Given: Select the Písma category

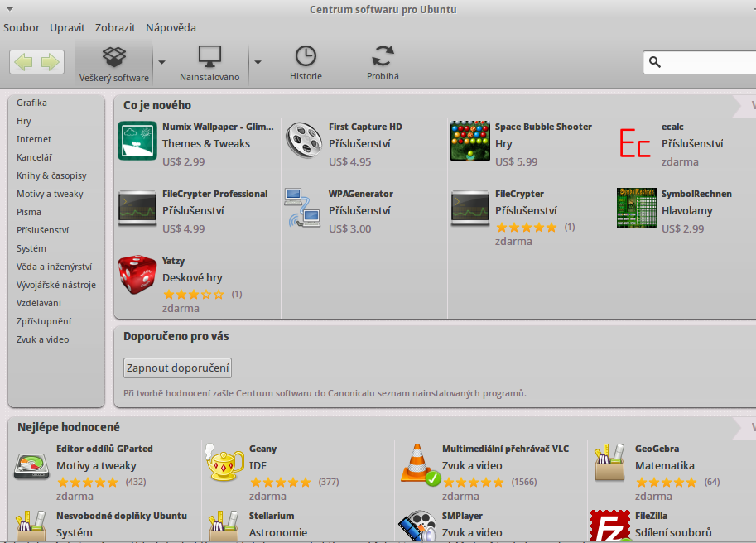Looking at the screenshot, I should [x=29, y=212].
